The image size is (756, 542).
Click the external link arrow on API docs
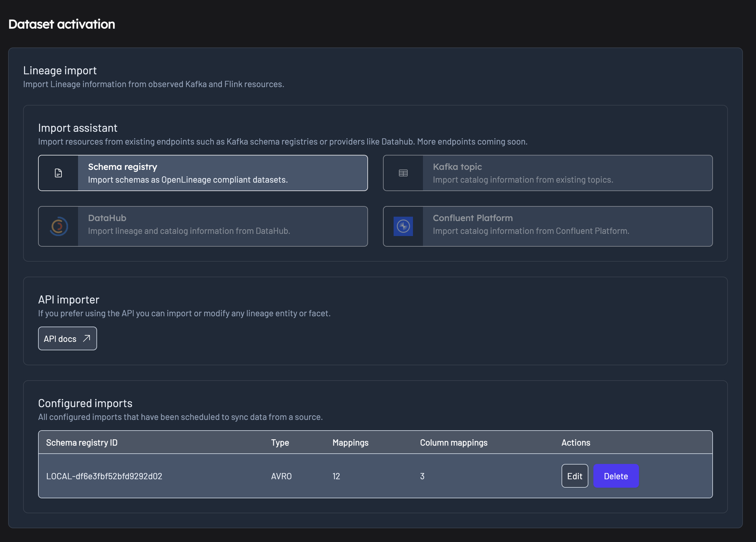coord(87,339)
